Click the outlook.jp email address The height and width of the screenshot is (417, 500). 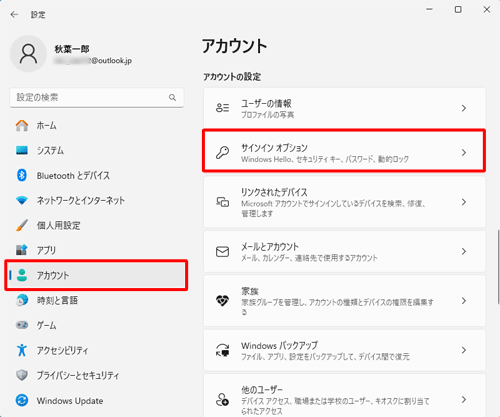tap(93, 61)
